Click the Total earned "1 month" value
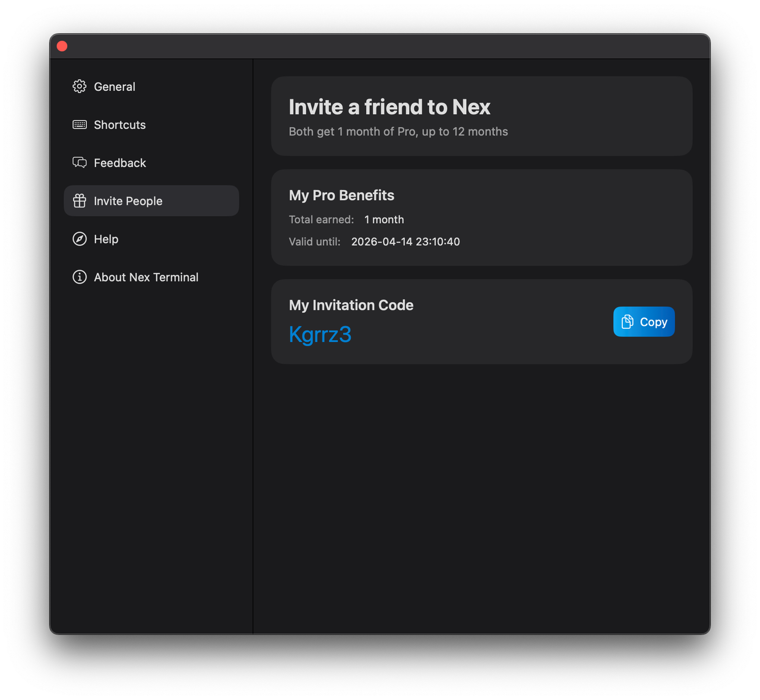Viewport: 760px width, 700px height. click(x=384, y=220)
